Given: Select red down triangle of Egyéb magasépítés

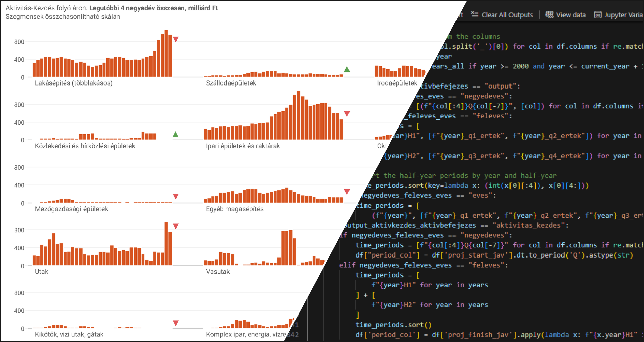Looking at the screenshot, I should pyautogui.click(x=347, y=192).
